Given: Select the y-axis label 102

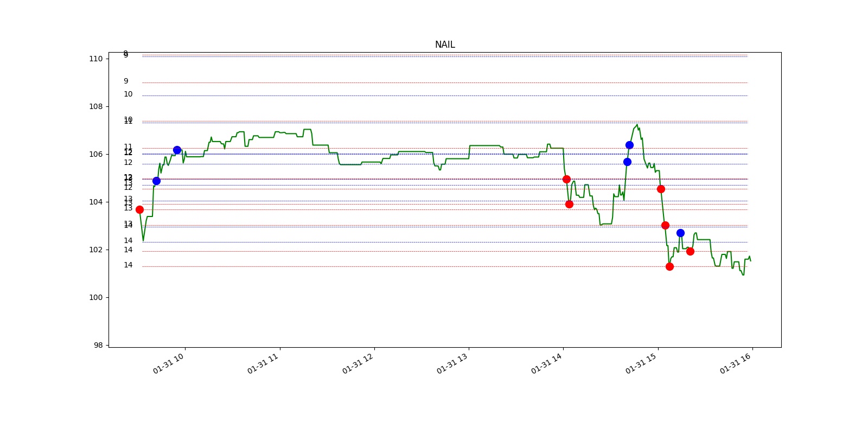Looking at the screenshot, I should pyautogui.click(x=96, y=250).
